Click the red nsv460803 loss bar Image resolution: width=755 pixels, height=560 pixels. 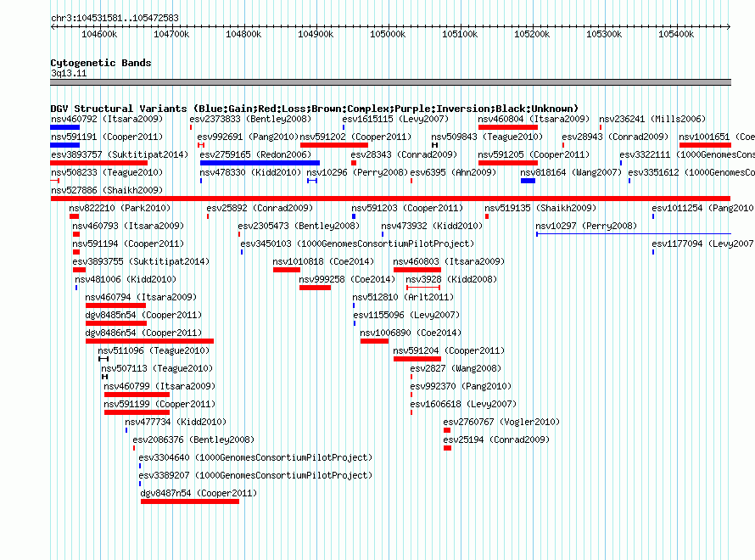[x=417, y=270]
